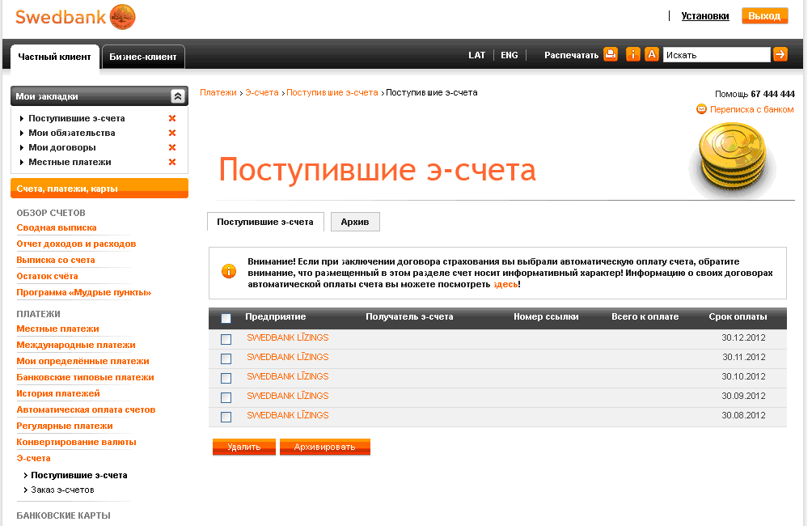Open Переписка с банком link
This screenshot has height=526, width=812.
point(751,109)
